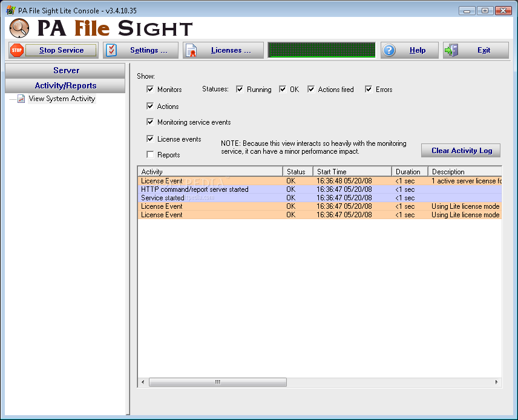Click '<1 sec' duration in Service started row

point(405,198)
